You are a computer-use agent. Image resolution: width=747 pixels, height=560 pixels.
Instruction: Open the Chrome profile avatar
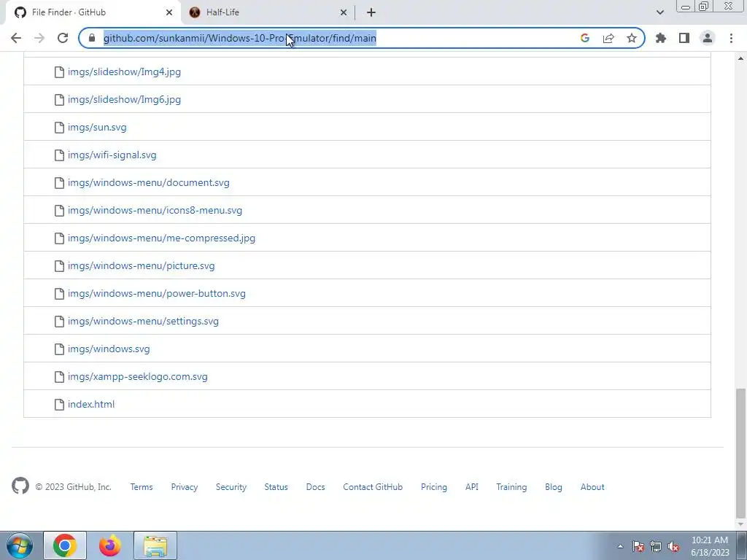(708, 38)
